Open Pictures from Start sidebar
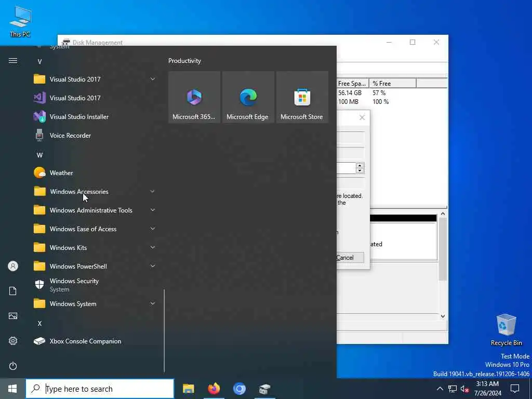Image resolution: width=532 pixels, height=399 pixels. pos(13,316)
